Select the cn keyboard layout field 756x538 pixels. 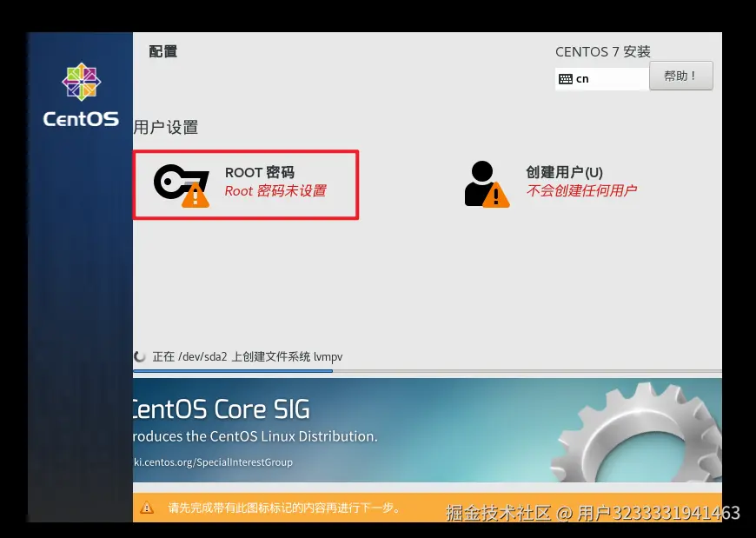602,79
